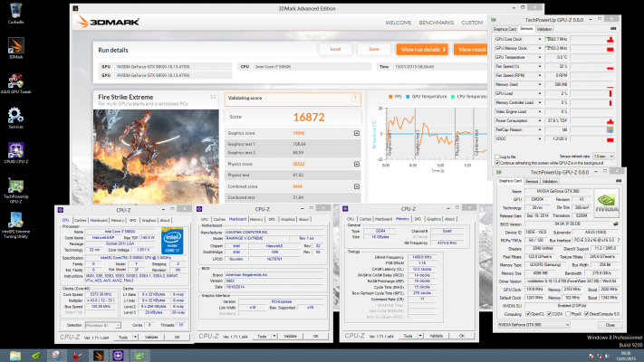The height and width of the screenshot is (362, 644).
Task: Collapse the Physics score row expander
Action: point(357,164)
